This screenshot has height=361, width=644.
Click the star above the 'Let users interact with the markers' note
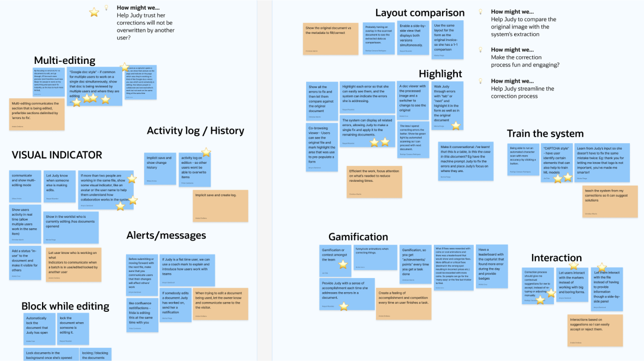(x=574, y=265)
